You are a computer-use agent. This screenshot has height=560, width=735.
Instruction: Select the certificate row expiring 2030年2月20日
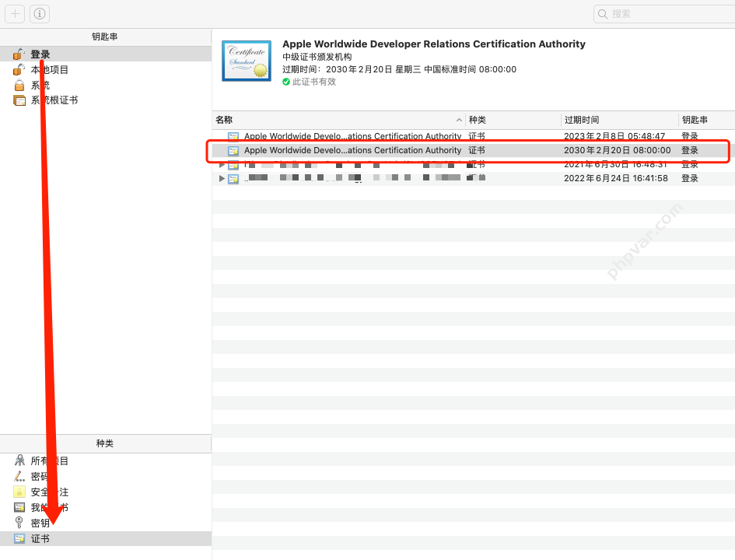click(474, 150)
